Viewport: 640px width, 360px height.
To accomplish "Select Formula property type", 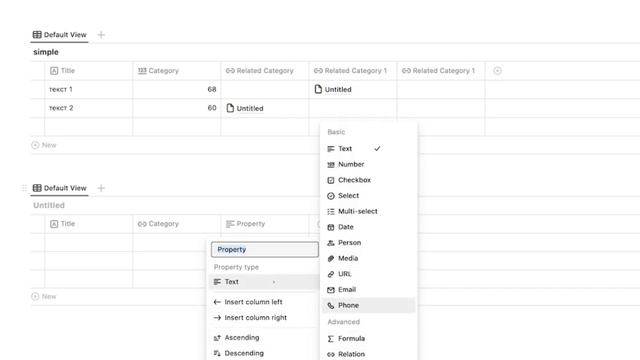I will coord(369,338).
